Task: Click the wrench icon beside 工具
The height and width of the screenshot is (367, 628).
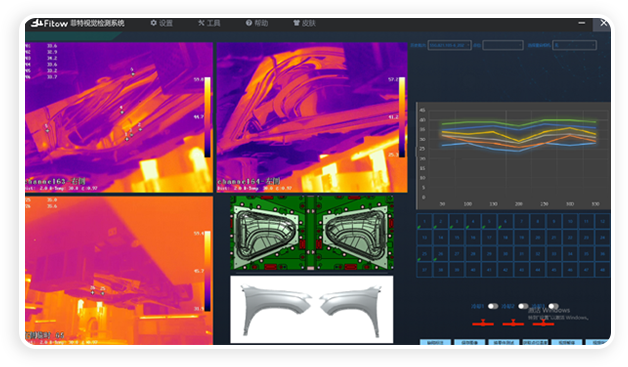Action: click(201, 23)
